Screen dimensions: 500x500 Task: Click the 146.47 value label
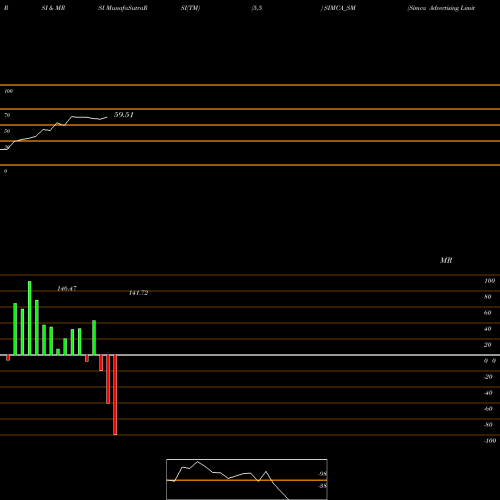coord(67,289)
